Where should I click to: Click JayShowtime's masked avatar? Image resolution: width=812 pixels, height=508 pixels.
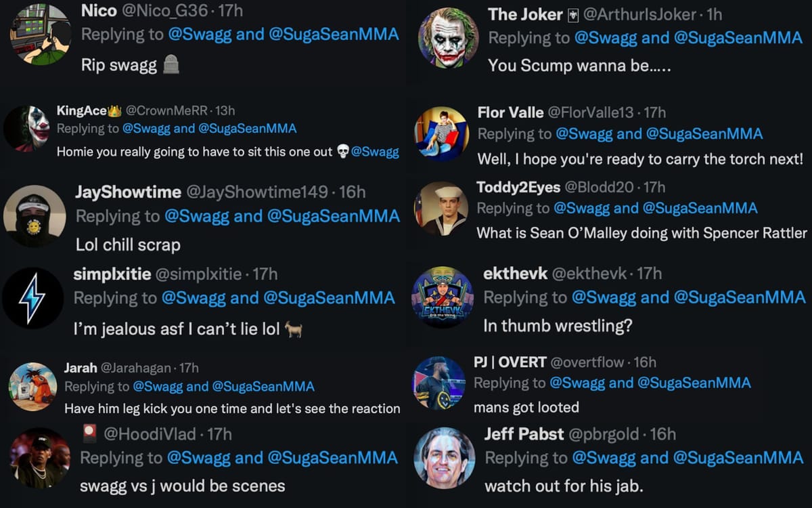[34, 215]
